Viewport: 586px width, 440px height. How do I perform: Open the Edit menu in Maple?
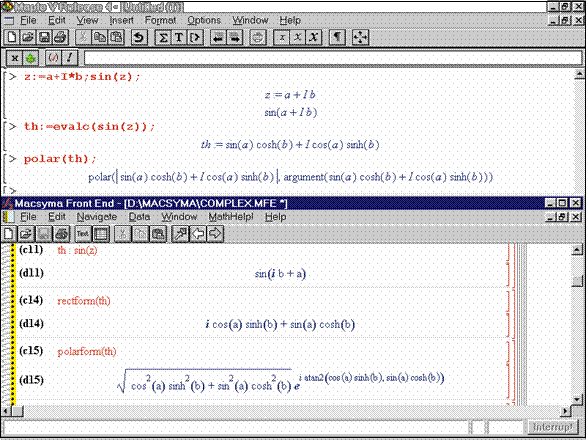(57, 20)
